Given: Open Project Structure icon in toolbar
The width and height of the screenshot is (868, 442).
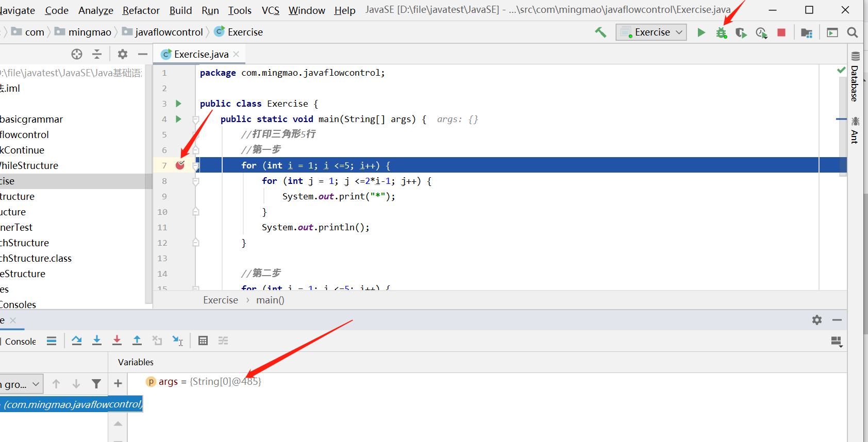Looking at the screenshot, I should tap(807, 32).
